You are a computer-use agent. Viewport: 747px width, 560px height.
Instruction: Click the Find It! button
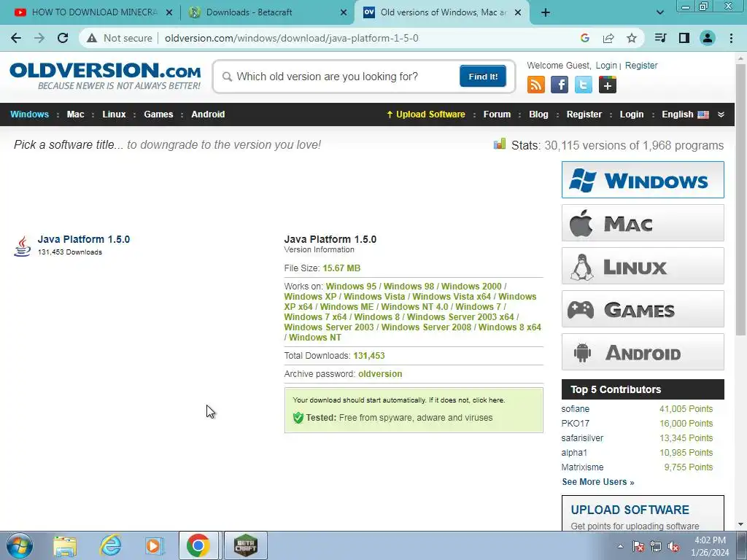pyautogui.click(x=483, y=76)
